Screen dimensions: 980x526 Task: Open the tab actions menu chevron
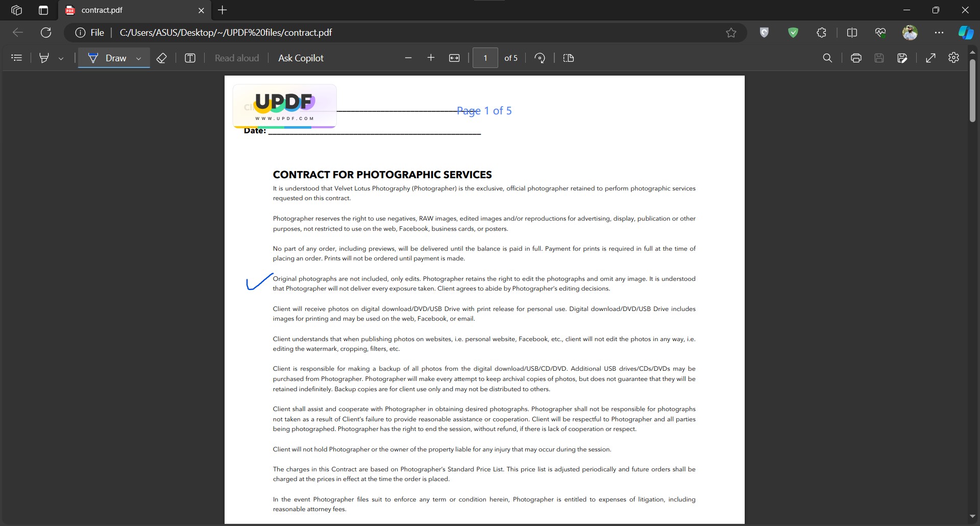(43, 10)
